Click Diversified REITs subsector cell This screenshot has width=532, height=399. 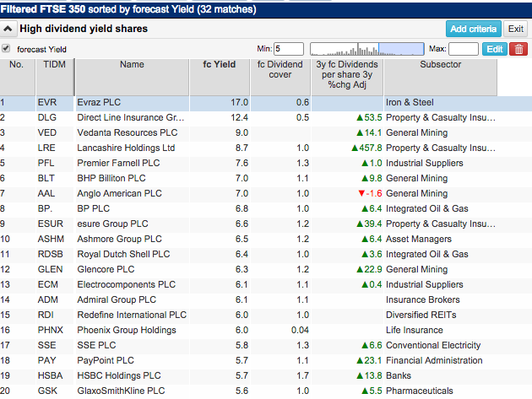pyautogui.click(x=421, y=315)
